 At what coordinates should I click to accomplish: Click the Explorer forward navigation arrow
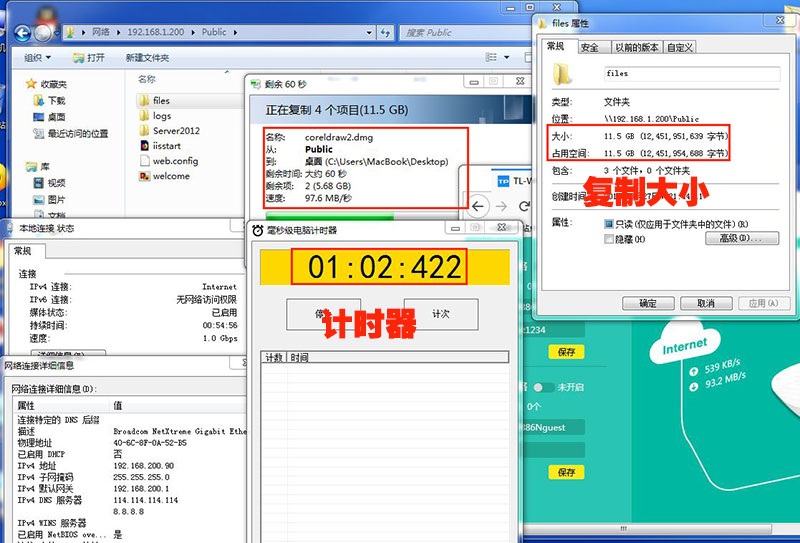[x=43, y=33]
